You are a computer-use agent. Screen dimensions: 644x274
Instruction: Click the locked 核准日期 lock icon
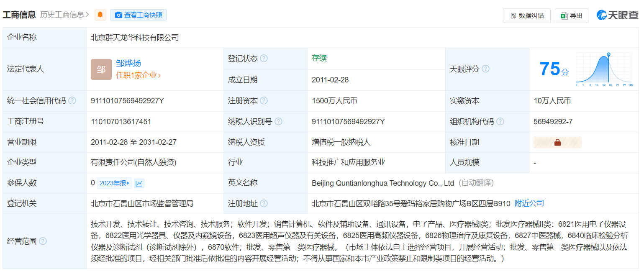557,142
